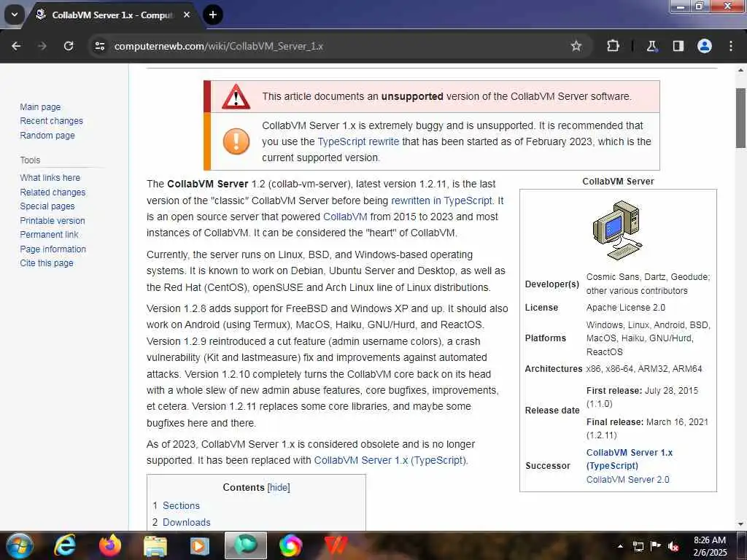Click the page vertical scrollbar thumb
The width and height of the screenshot is (747, 560).
pyautogui.click(x=741, y=117)
